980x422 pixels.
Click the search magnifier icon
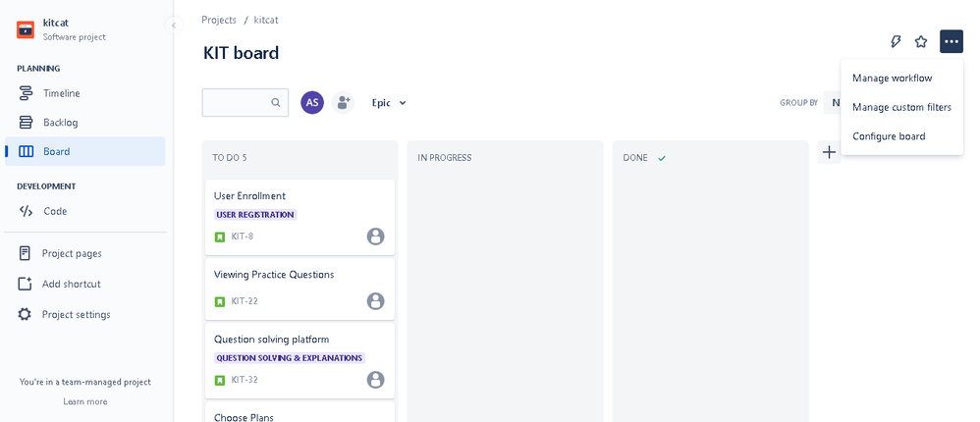(276, 102)
